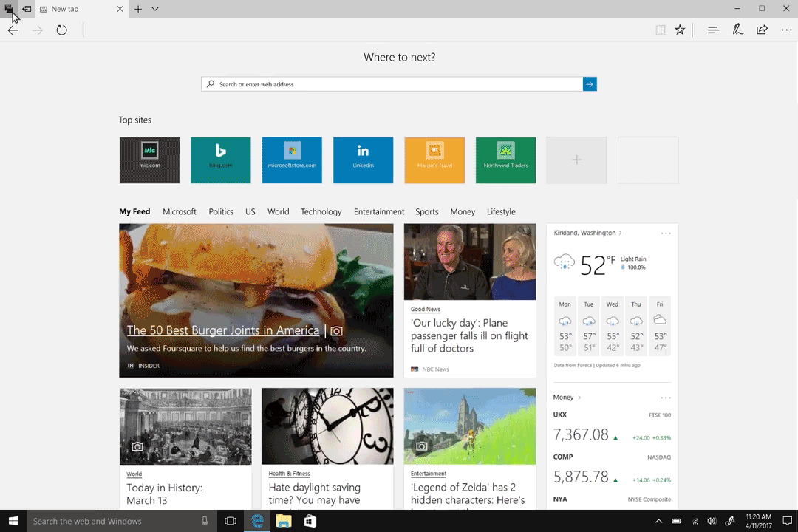Add this page to favorites
Image resolution: width=798 pixels, height=532 pixels.
[680, 30]
